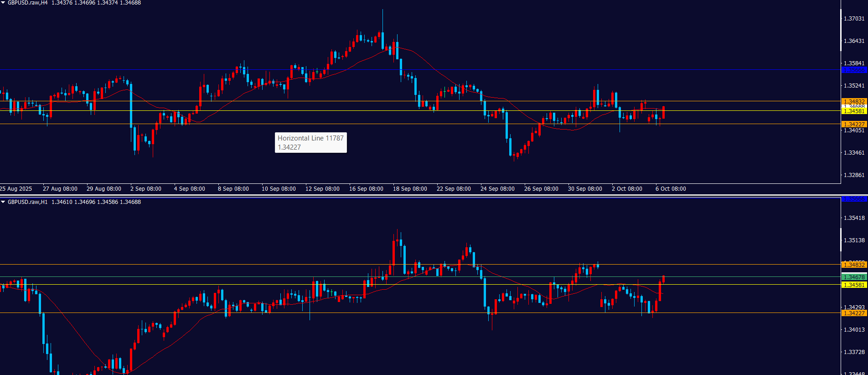
Task: Click yellow 1.34581 price tag in H4 chart
Action: [x=853, y=111]
